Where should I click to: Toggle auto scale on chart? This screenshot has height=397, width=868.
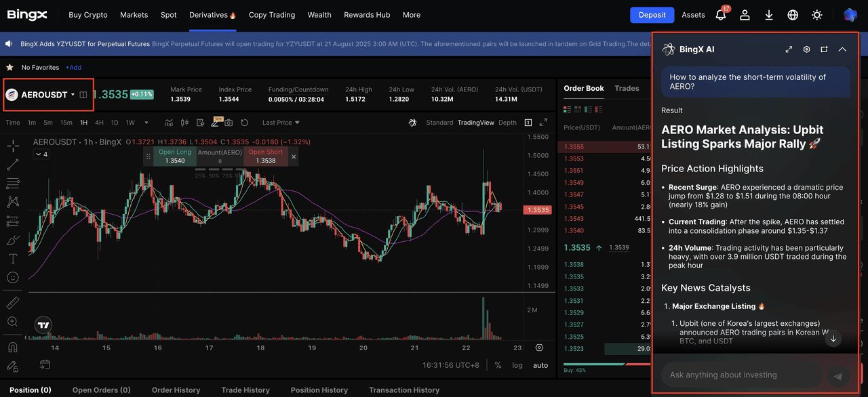[540, 365]
